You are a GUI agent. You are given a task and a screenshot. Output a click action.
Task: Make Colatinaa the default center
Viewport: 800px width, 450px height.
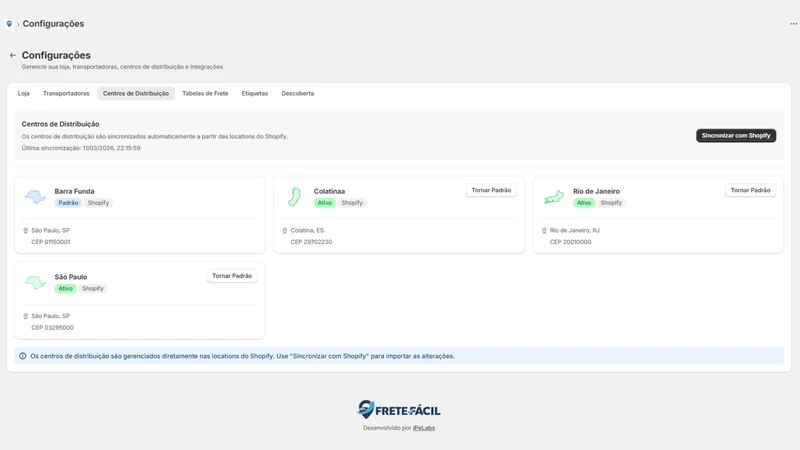[x=491, y=190]
